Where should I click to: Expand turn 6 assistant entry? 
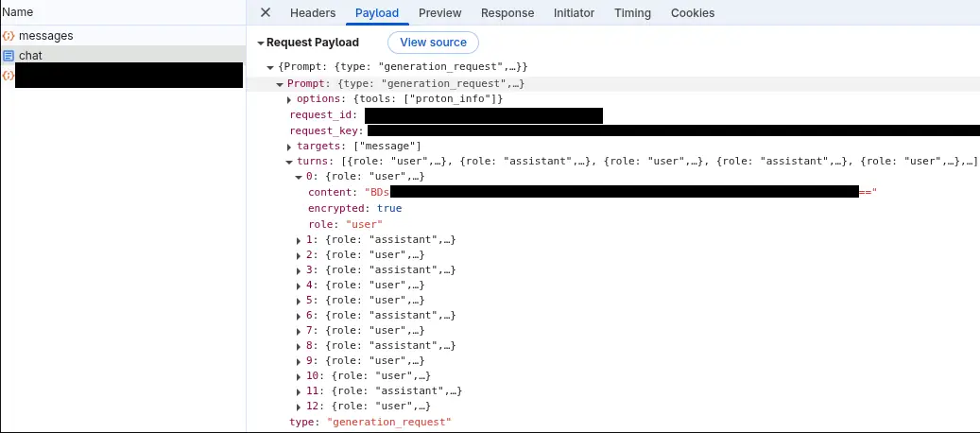click(299, 316)
